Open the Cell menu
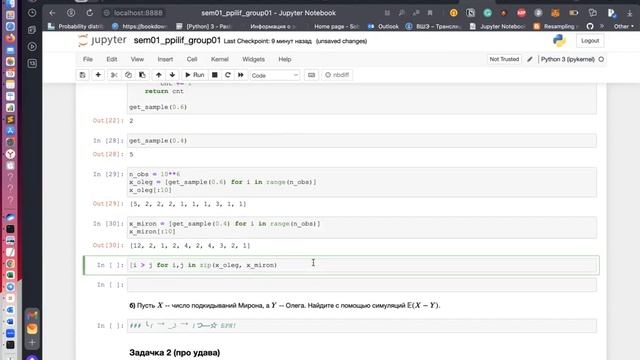640x360 pixels. (x=192, y=59)
